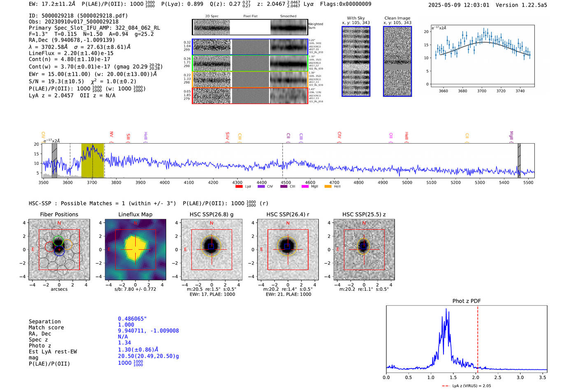Screen dimensions: 576x392
Task: Open the HSC SSP(26.4) r image
Action: (288, 250)
